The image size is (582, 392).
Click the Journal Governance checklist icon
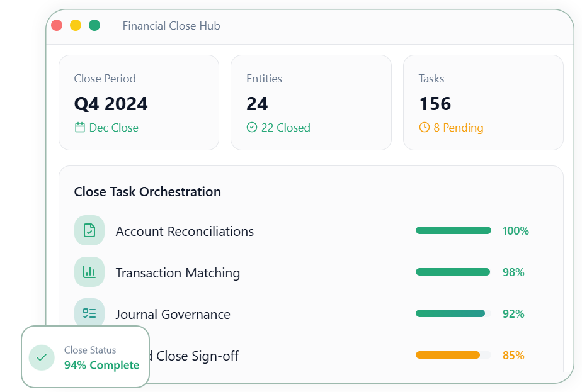(89, 313)
